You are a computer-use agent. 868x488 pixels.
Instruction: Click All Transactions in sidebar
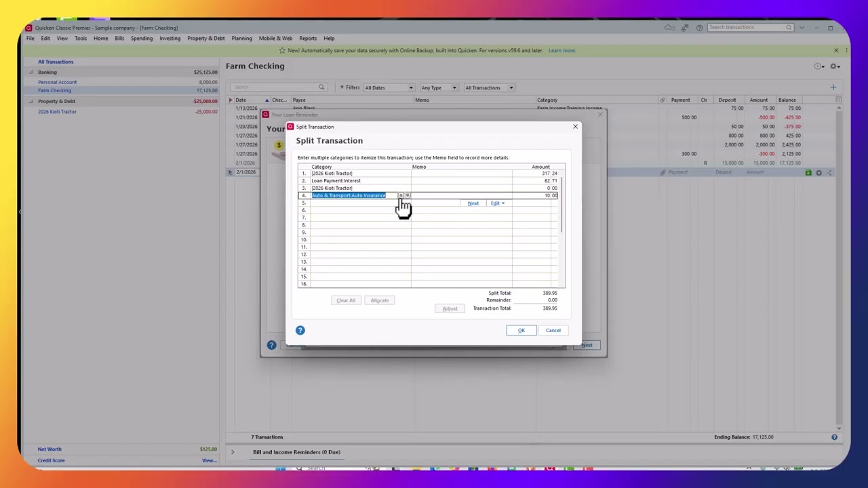(x=56, y=62)
